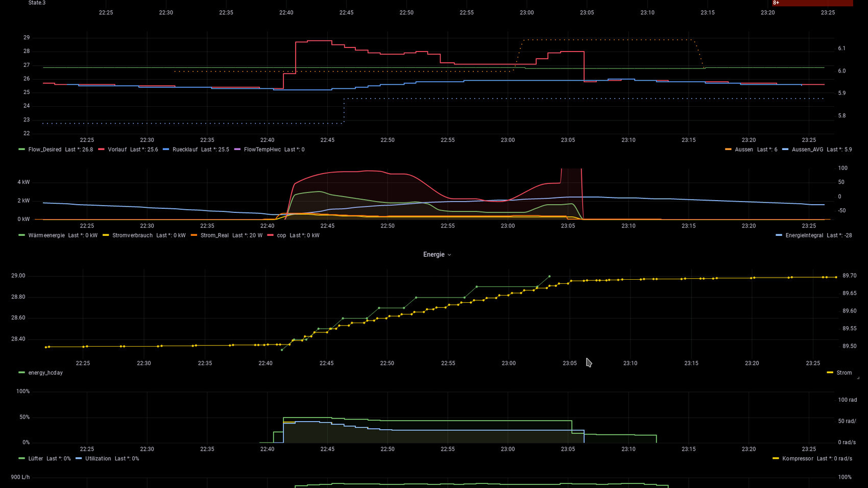Toggle the Lüfter series in legend
Screen dimensions: 868x488
tap(35, 458)
